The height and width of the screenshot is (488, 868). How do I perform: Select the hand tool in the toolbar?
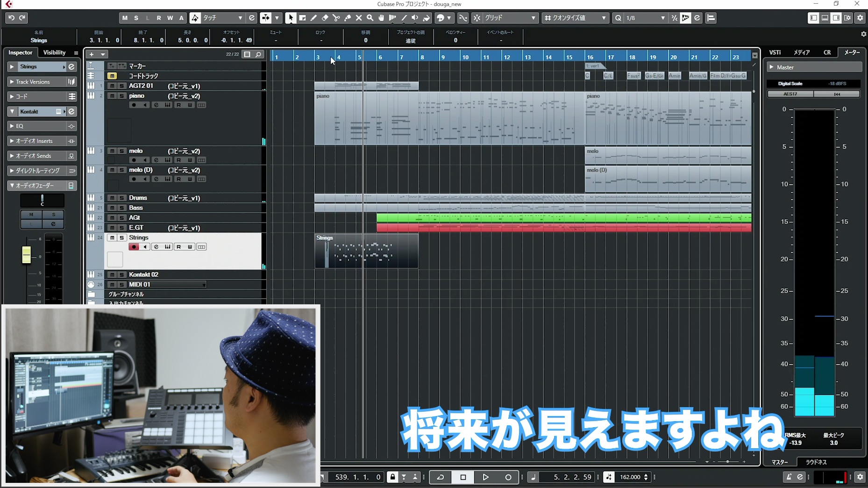click(x=381, y=18)
